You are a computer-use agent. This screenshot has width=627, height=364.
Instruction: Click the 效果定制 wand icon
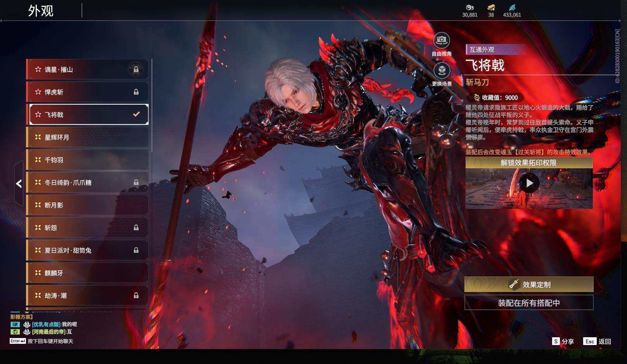coord(514,284)
